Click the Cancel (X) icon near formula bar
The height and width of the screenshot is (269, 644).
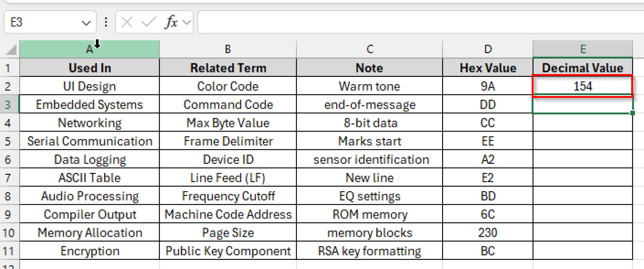coord(127,21)
